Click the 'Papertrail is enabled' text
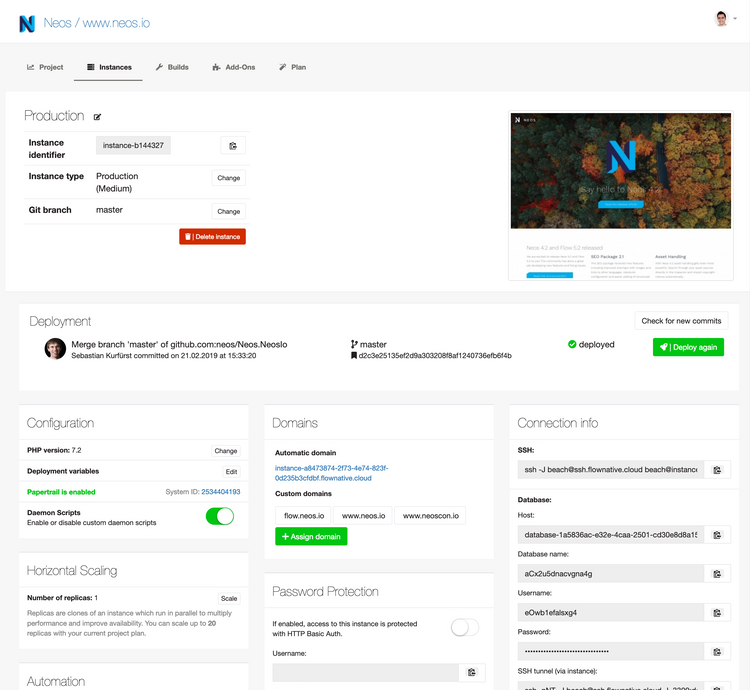 point(61,492)
